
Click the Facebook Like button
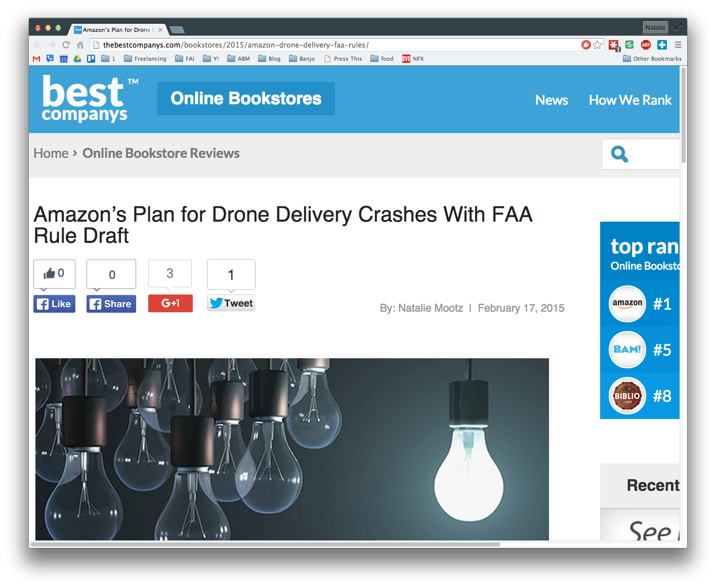[54, 304]
